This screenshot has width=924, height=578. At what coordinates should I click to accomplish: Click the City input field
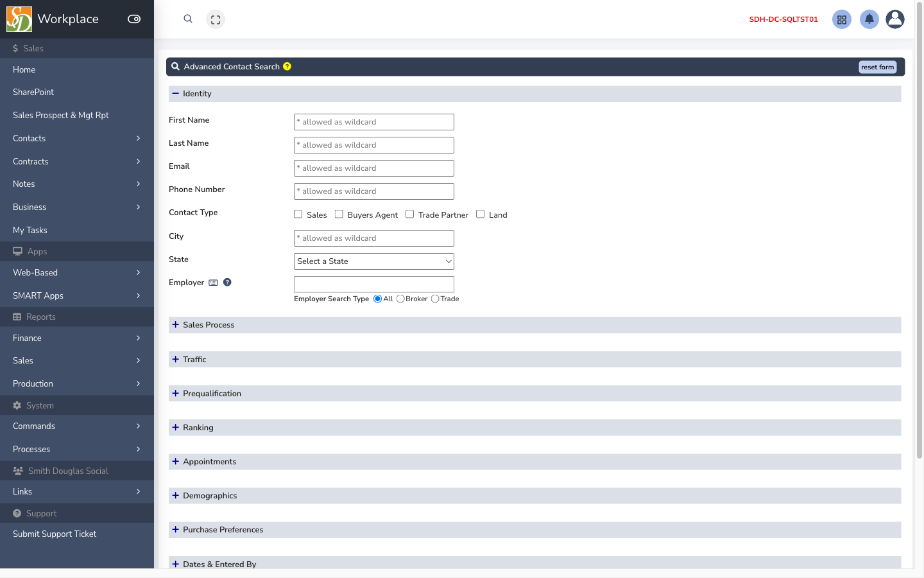pyautogui.click(x=374, y=238)
